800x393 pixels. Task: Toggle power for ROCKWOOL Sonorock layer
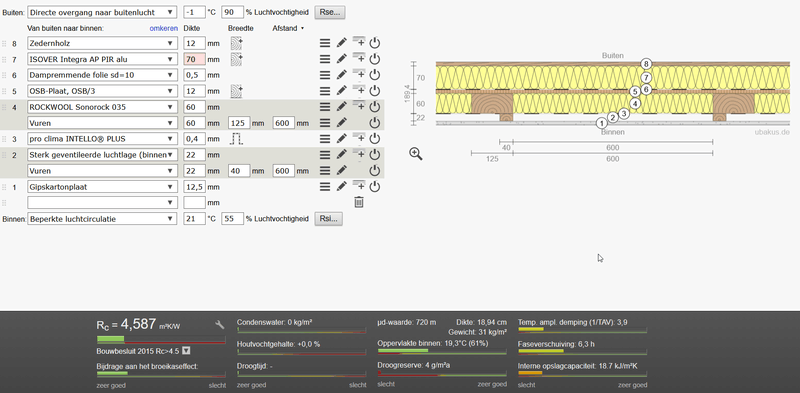click(375, 107)
